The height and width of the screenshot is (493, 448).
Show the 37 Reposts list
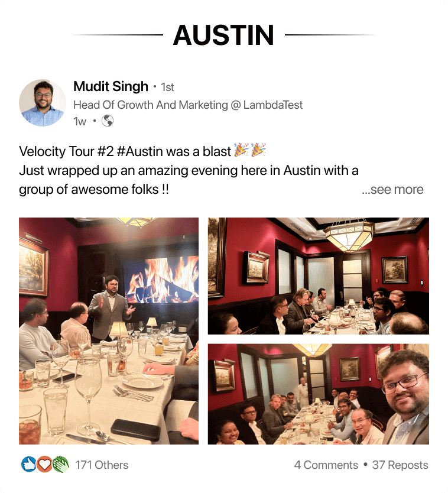400,465
